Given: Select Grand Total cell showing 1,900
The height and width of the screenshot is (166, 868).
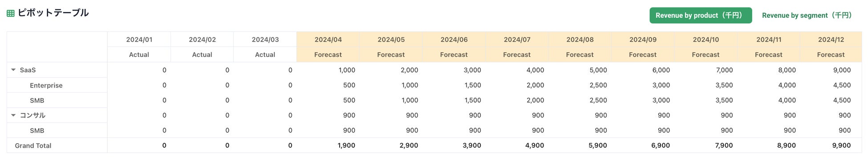Looking at the screenshot, I should [x=328, y=145].
